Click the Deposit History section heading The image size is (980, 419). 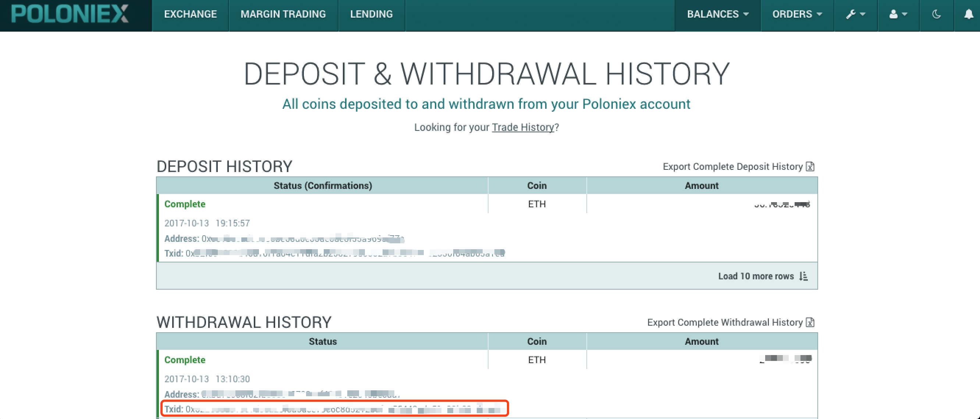pyautogui.click(x=224, y=166)
